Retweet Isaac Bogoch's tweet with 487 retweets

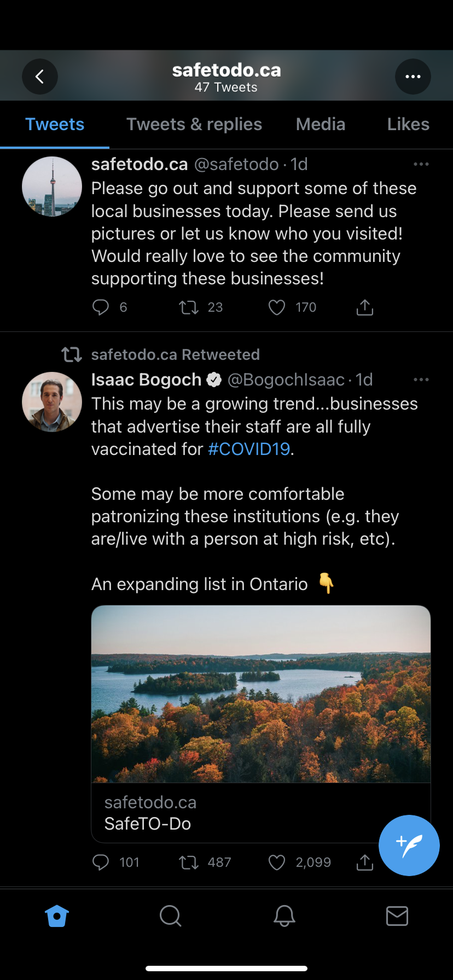189,862
